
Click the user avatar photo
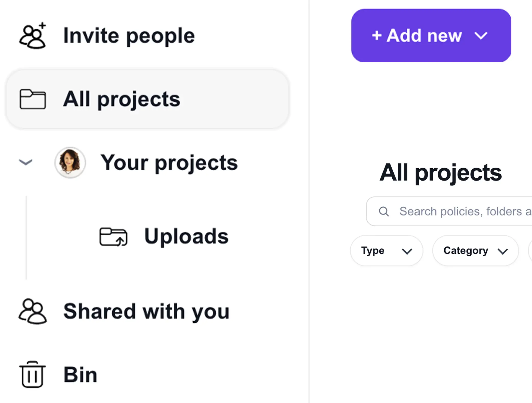pos(70,162)
